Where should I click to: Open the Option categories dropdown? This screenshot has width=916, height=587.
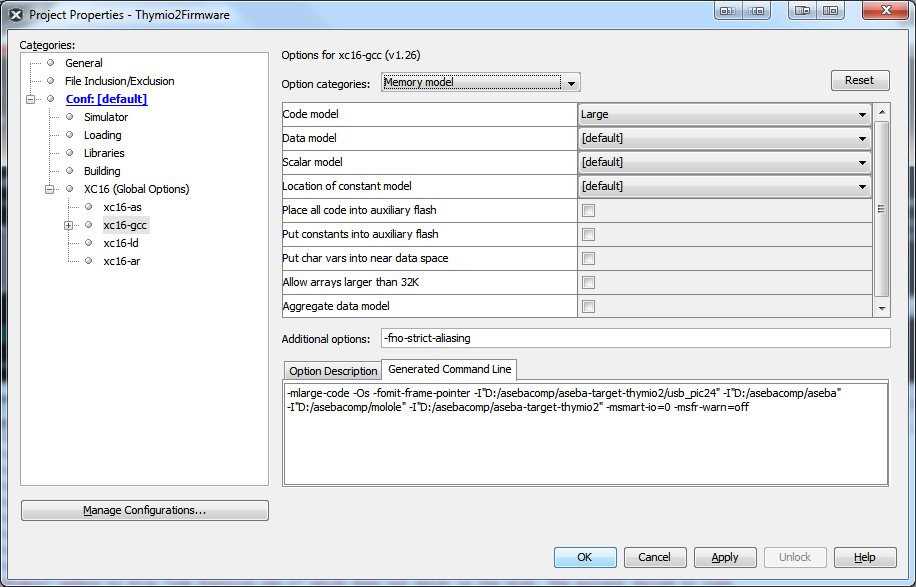click(x=480, y=83)
